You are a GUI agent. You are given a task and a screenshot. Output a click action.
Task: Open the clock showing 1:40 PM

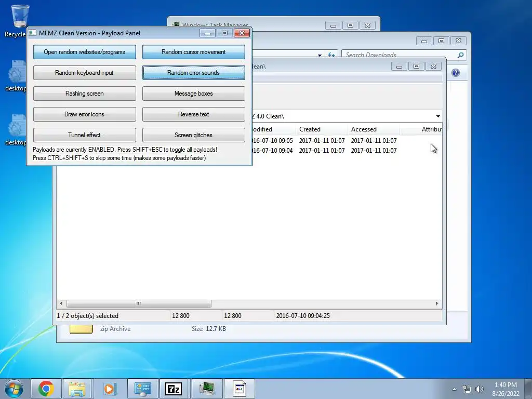[506, 389]
